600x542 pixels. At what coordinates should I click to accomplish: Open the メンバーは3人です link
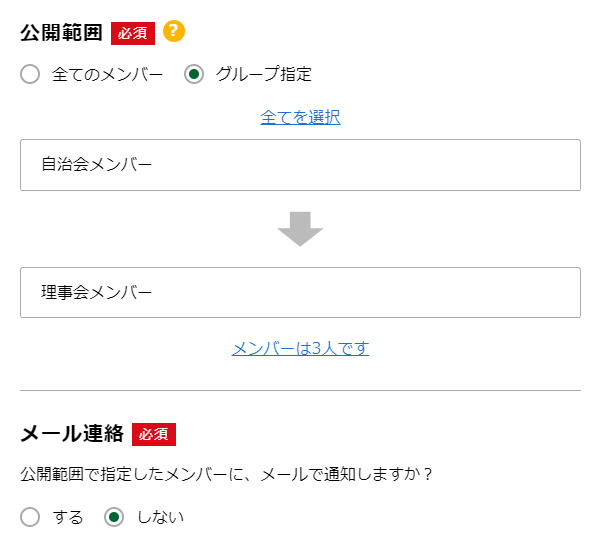tap(300, 348)
